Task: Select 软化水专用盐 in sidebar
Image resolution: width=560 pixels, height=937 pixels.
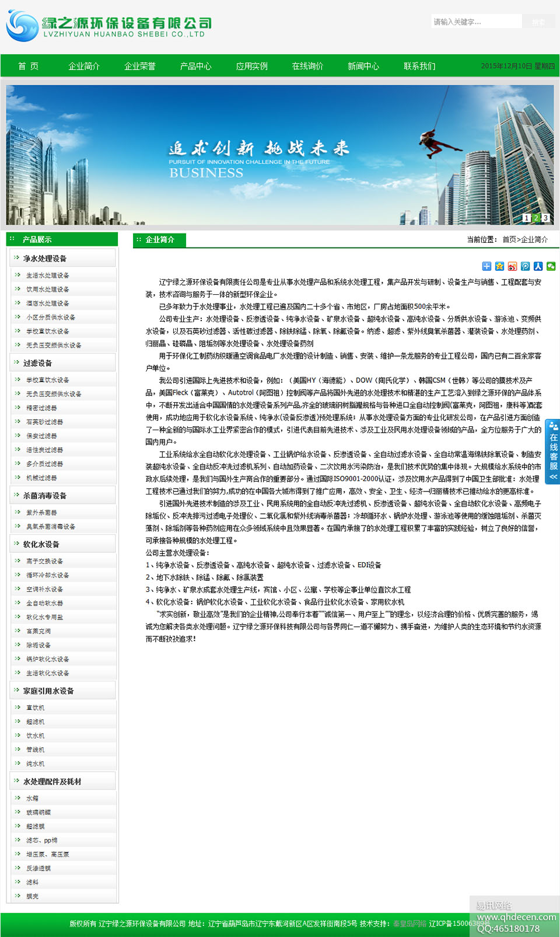Action: point(44,617)
